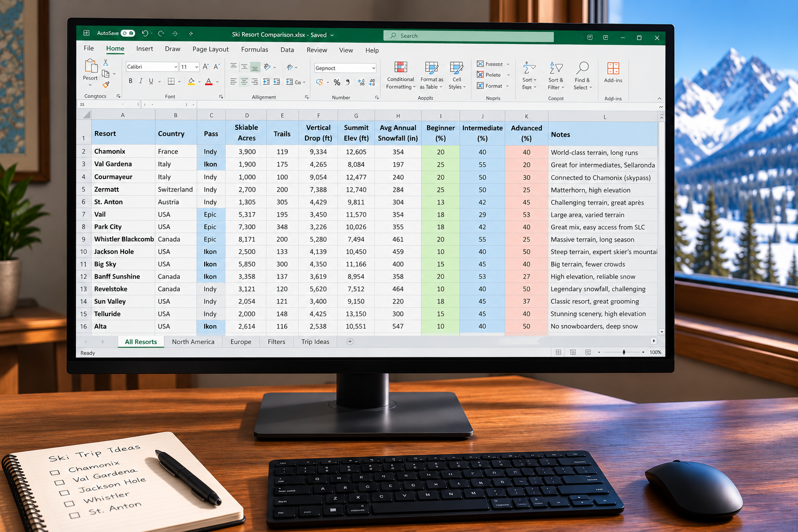Switch to the Page Layout ribbon tab
This screenshot has height=532, width=798.
point(210,49)
